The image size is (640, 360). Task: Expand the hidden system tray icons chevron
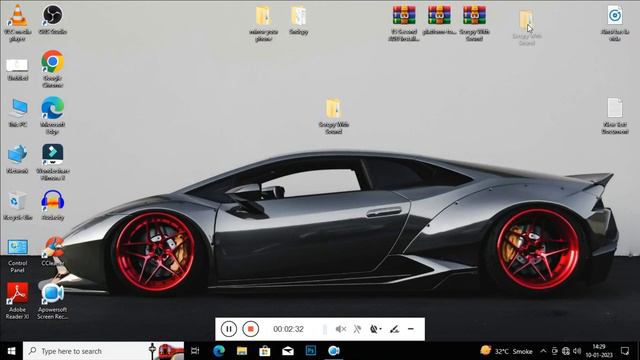point(543,351)
